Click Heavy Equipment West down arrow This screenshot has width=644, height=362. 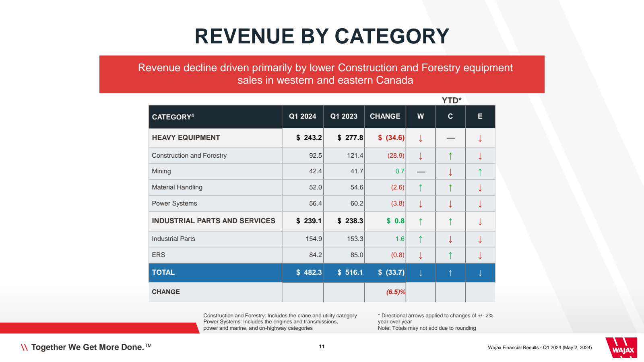coord(421,138)
